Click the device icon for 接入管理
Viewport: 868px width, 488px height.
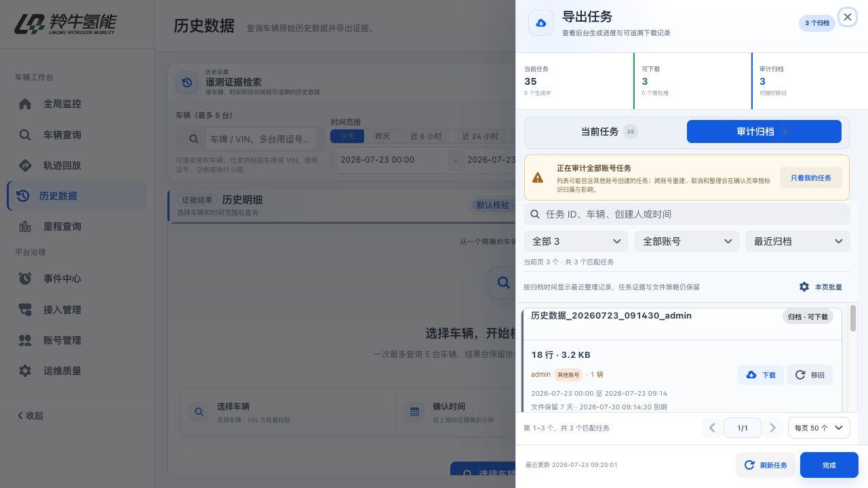[x=25, y=310]
